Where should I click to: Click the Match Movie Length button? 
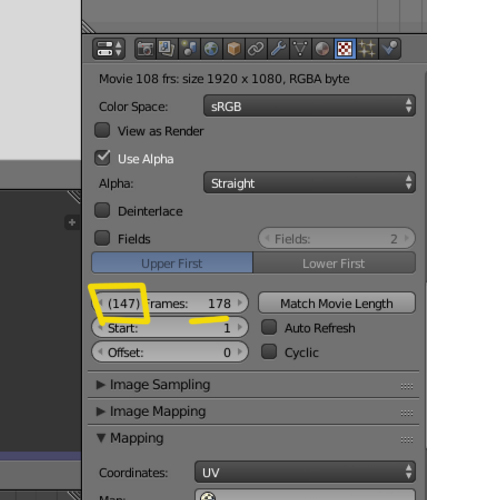[337, 303]
